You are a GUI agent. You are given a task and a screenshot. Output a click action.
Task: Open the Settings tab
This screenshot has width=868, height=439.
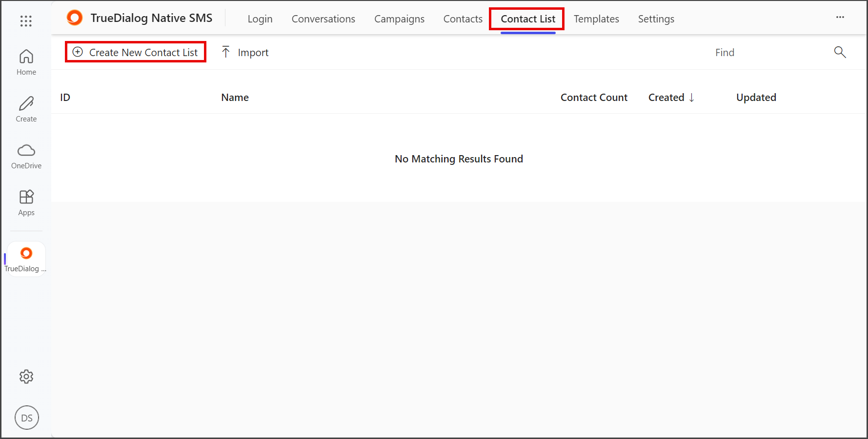[x=656, y=19]
